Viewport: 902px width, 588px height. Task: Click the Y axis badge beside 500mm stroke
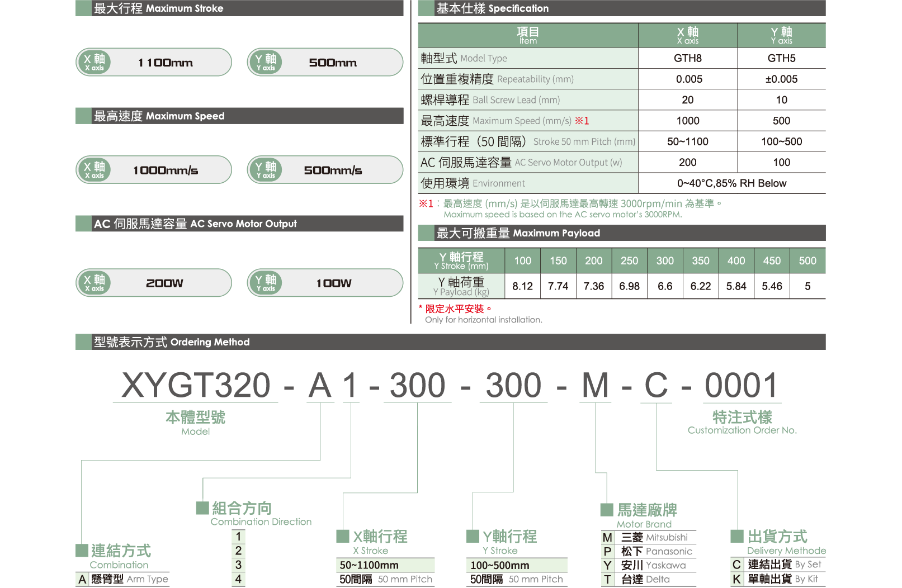tap(265, 62)
